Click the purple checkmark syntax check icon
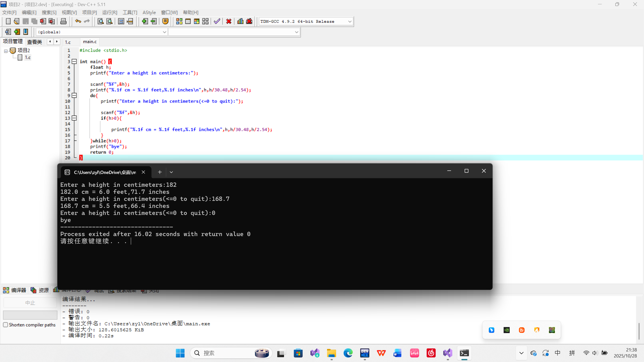This screenshot has height=362, width=644. [217, 21]
